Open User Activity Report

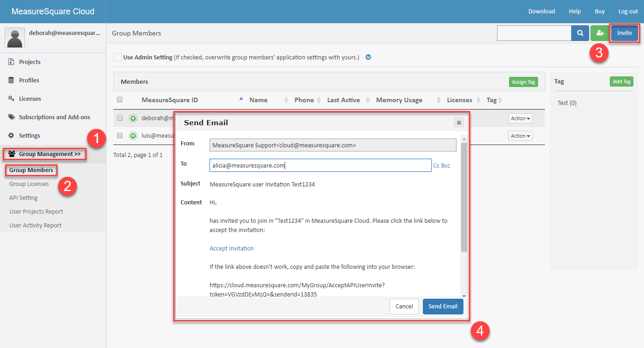(x=35, y=226)
